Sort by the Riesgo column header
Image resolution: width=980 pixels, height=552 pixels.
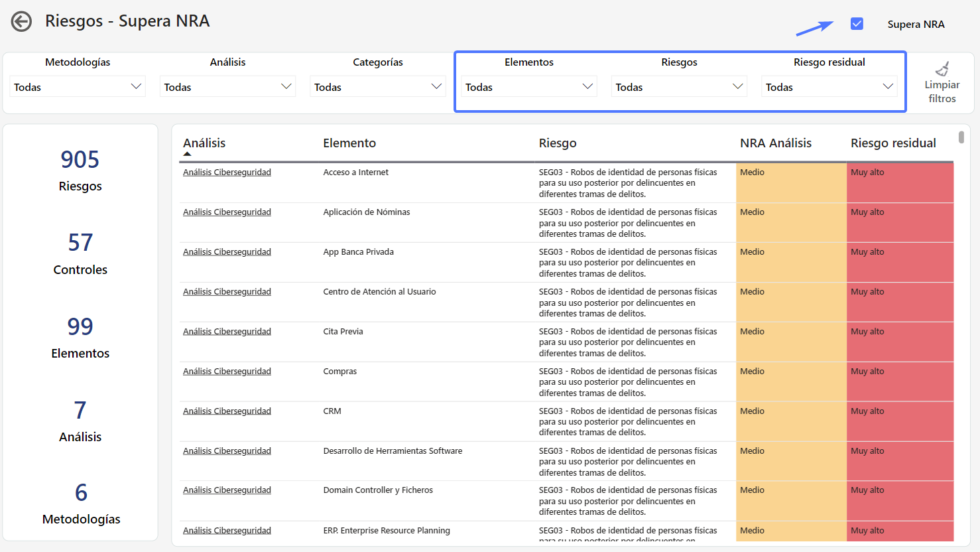tap(558, 143)
